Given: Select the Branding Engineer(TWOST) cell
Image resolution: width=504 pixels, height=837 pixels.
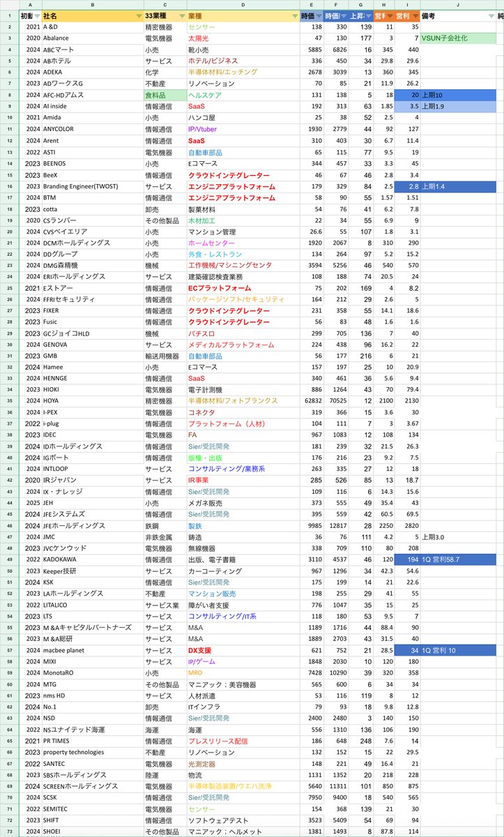Looking at the screenshot, I should pyautogui.click(x=92, y=186).
